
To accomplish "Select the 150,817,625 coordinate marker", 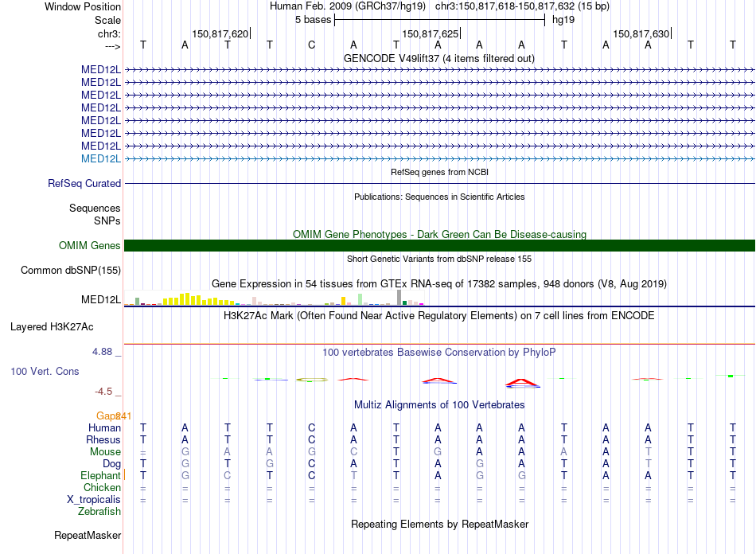I will (431, 33).
